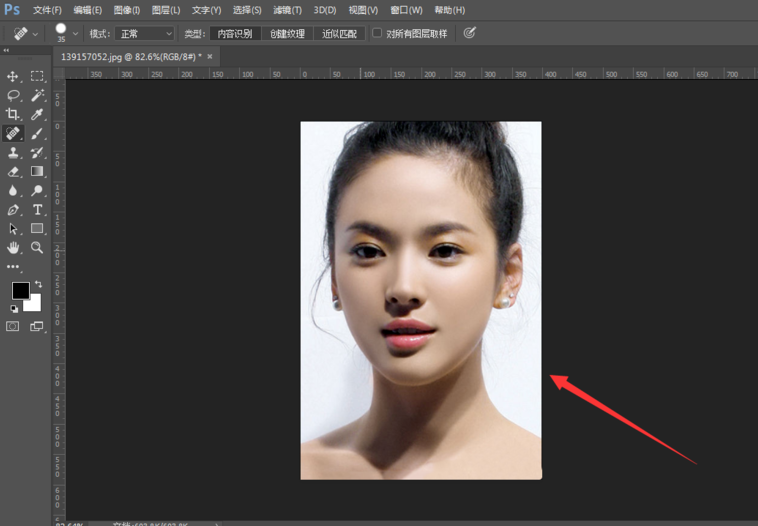Swap foreground and background colors
The width and height of the screenshot is (758, 526).
[38, 285]
